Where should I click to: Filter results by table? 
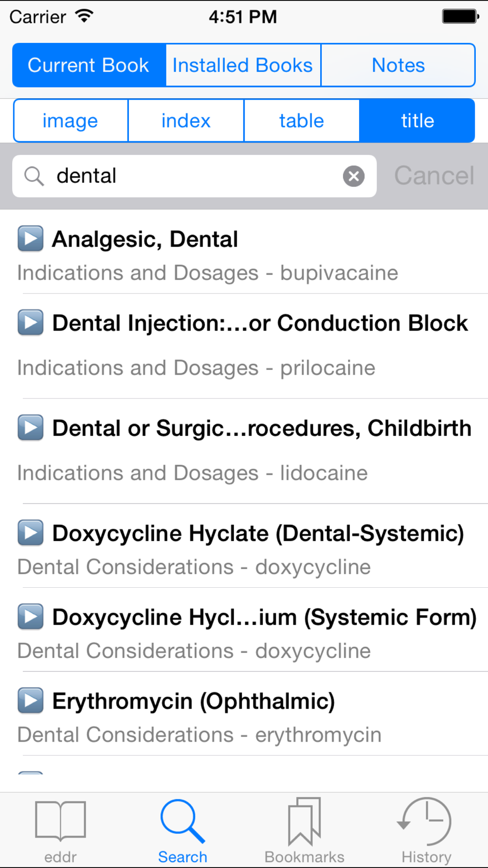click(x=302, y=121)
